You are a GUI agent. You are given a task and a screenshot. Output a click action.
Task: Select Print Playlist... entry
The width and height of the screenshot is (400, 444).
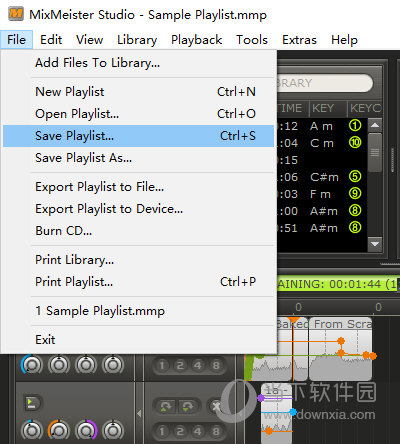[138, 282]
